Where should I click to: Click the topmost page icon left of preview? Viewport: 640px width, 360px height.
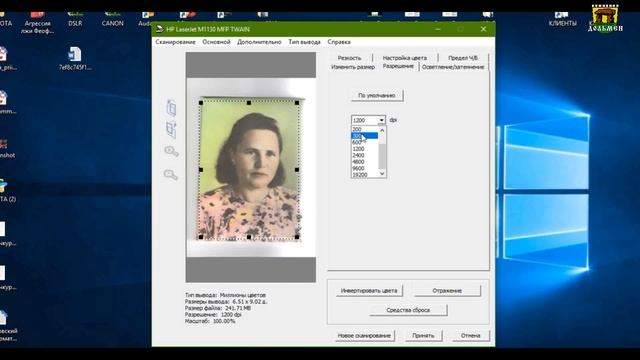pyautogui.click(x=171, y=108)
